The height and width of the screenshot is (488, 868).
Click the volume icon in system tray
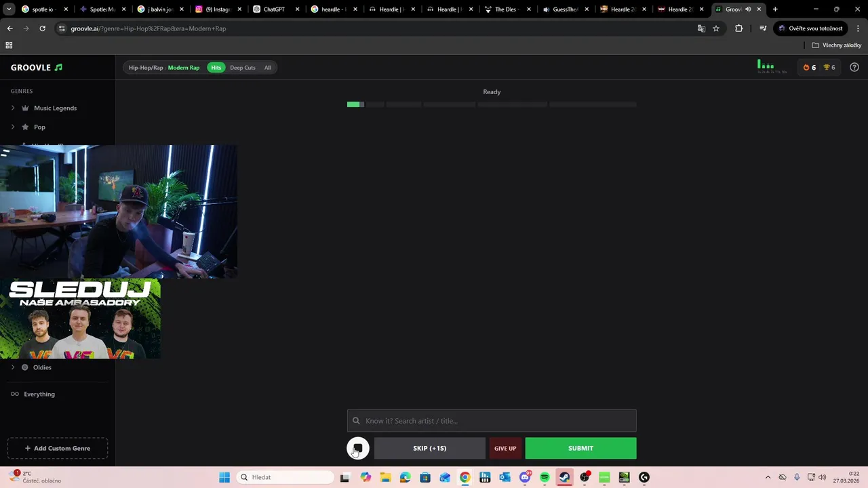[x=823, y=477]
